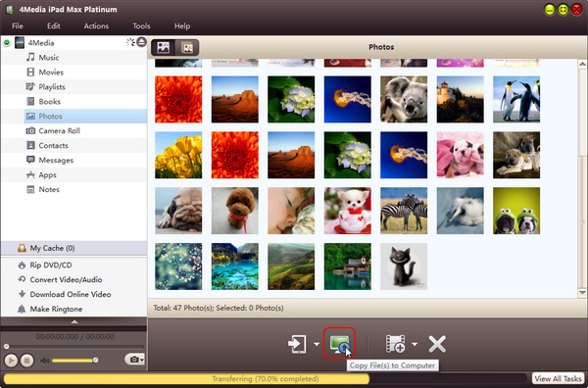The width and height of the screenshot is (588, 388).
Task: Open dropdown arrow next to add album icon
Action: [415, 344]
